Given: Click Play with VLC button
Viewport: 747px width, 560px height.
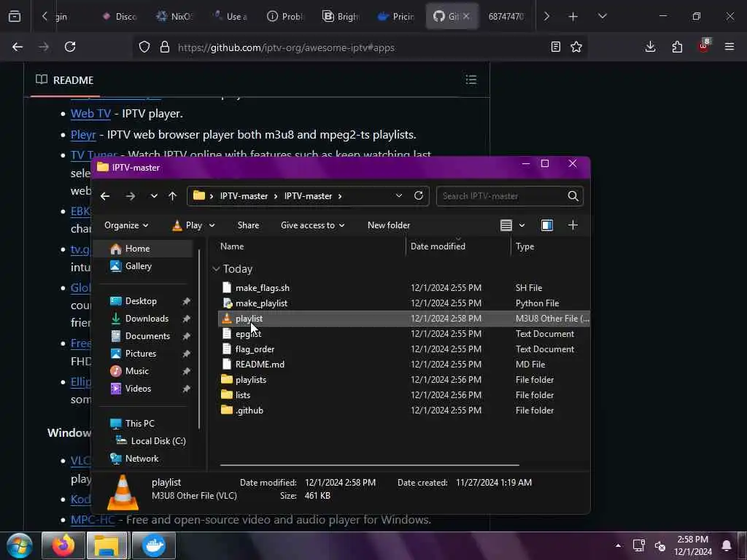Looking at the screenshot, I should tap(187, 225).
